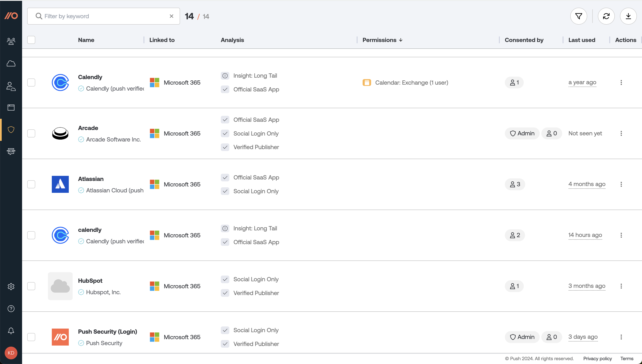The height and width of the screenshot is (364, 642).
Task: Check the HubSpot row checkbox
Action: (x=31, y=286)
